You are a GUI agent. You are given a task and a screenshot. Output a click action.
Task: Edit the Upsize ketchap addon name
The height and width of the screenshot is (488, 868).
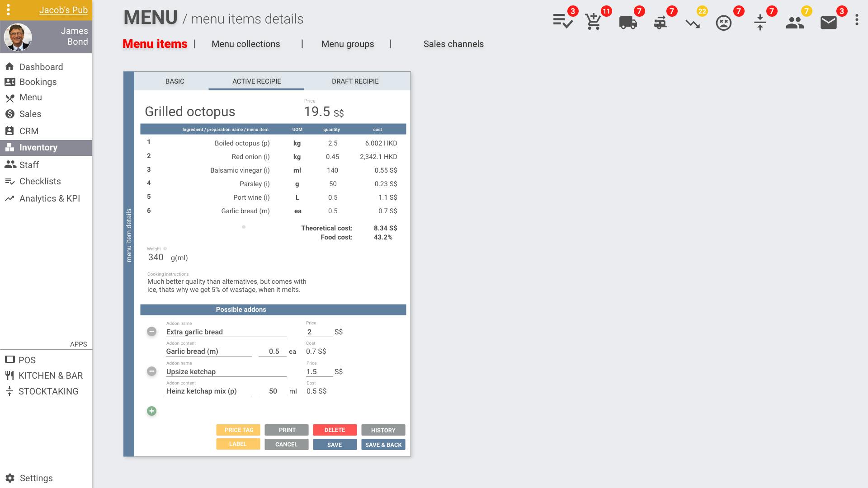226,371
